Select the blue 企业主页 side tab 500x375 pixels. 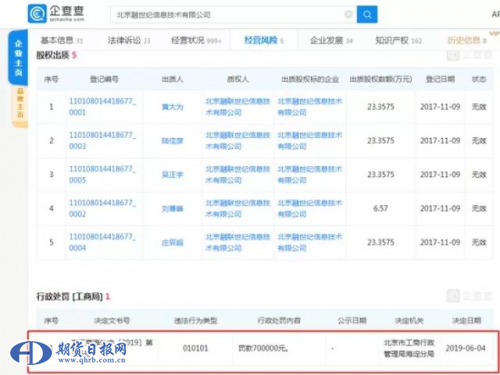pyautogui.click(x=18, y=57)
